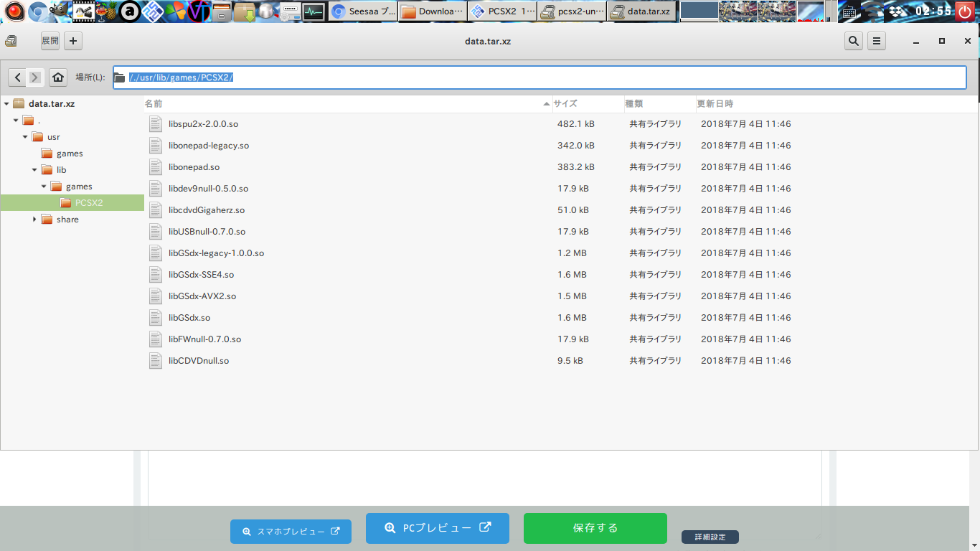Open the PCSX2 launcher icon in the panel

click(152, 11)
